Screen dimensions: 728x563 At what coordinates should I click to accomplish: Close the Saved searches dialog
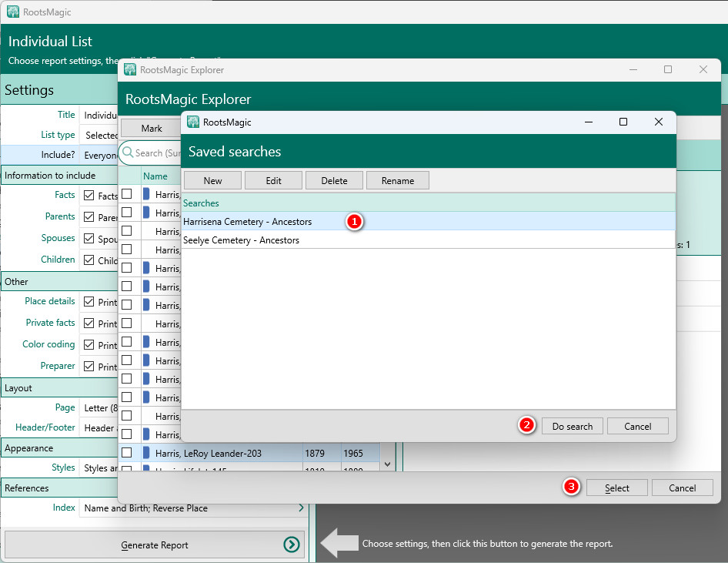[659, 122]
